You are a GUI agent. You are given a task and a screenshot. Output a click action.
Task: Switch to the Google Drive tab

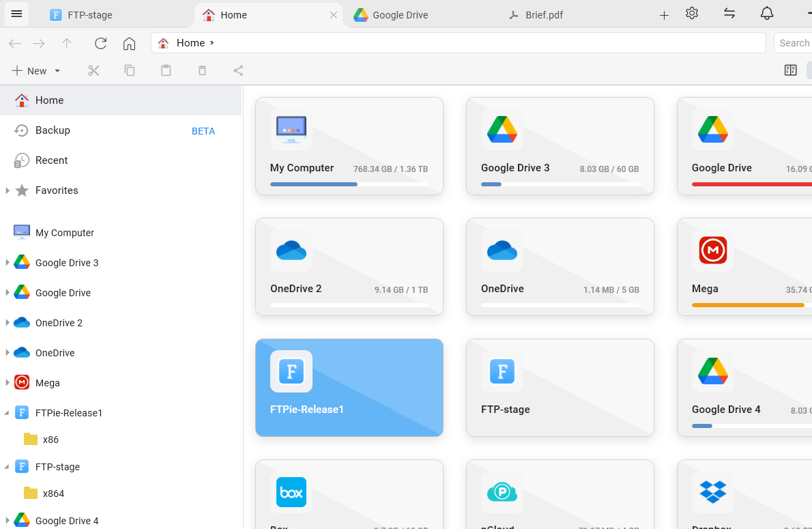[x=399, y=14]
